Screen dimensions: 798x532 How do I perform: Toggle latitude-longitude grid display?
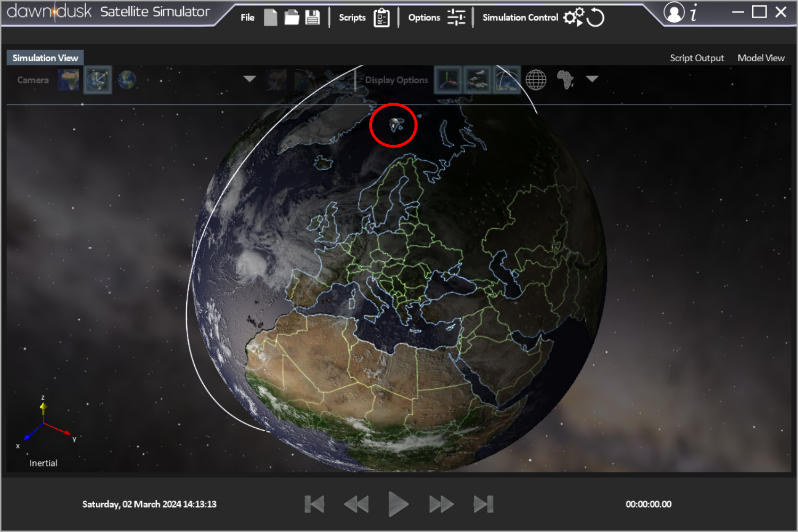536,80
